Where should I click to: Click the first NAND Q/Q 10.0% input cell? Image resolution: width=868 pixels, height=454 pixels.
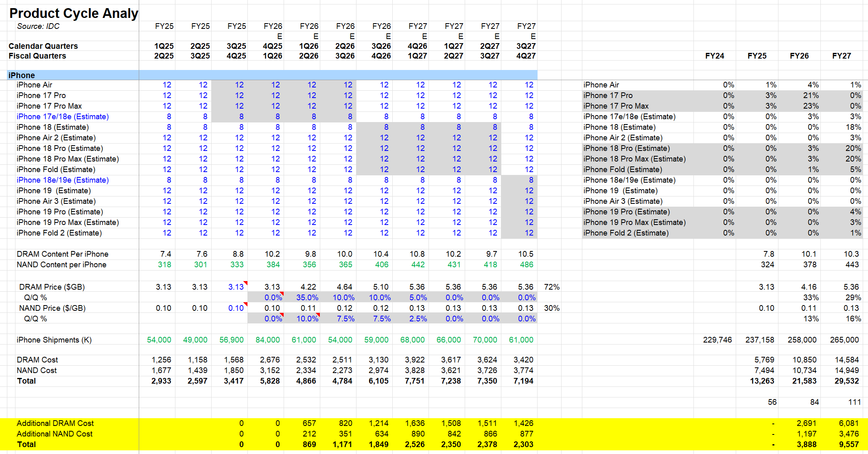tap(307, 319)
